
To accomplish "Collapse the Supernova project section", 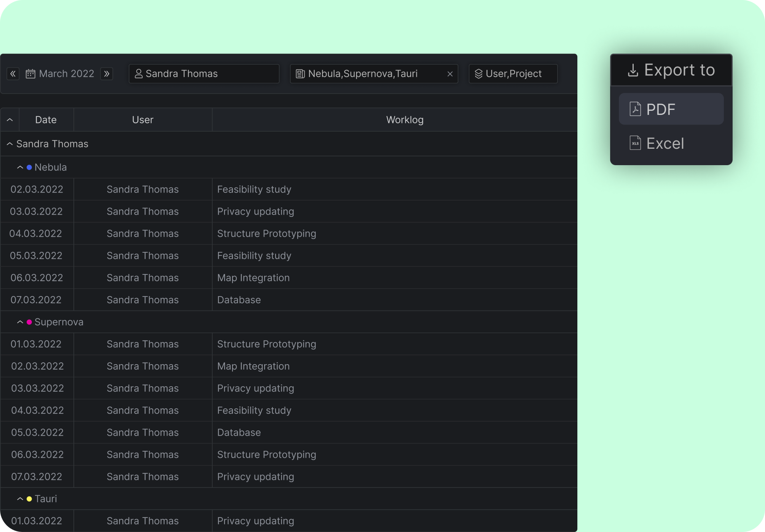I will tap(20, 322).
